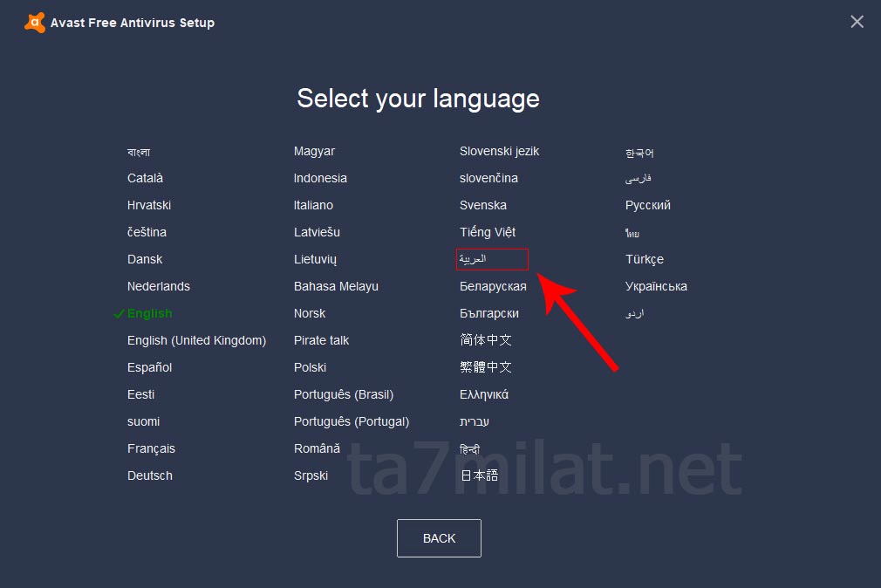The width and height of the screenshot is (881, 588).
Task: Select Indonesia language
Action: [320, 178]
